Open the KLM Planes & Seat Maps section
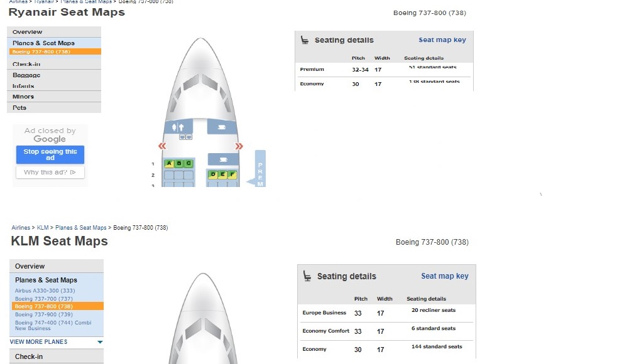 46,280
